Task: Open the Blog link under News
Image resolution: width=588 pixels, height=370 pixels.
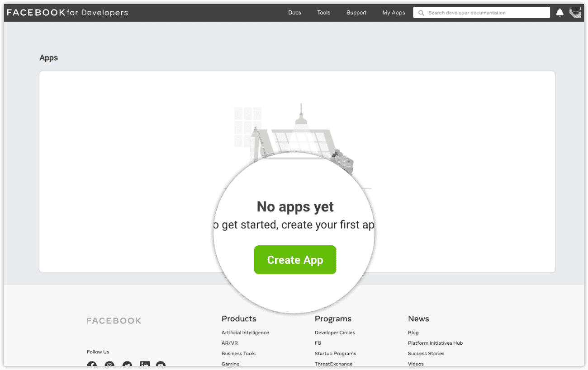Action: tap(413, 333)
